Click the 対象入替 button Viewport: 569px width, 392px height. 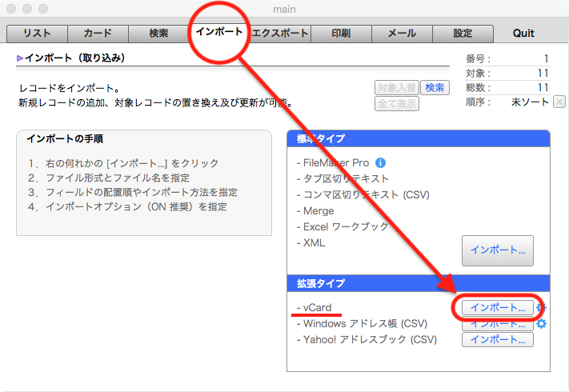point(396,88)
